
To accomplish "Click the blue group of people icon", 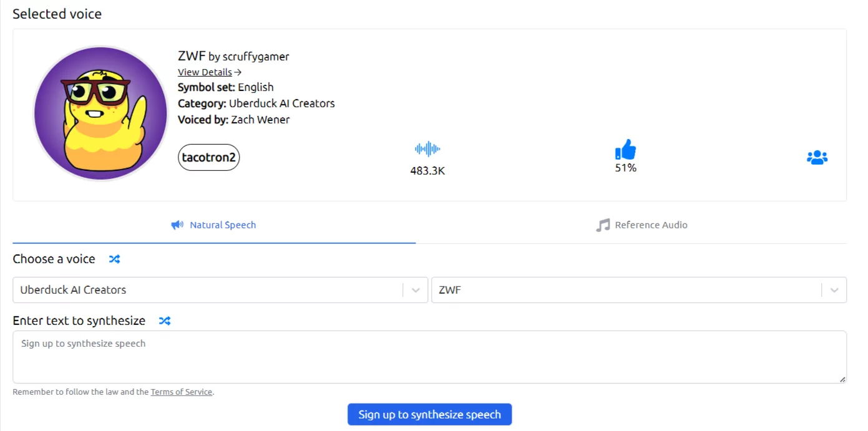I will tap(817, 158).
